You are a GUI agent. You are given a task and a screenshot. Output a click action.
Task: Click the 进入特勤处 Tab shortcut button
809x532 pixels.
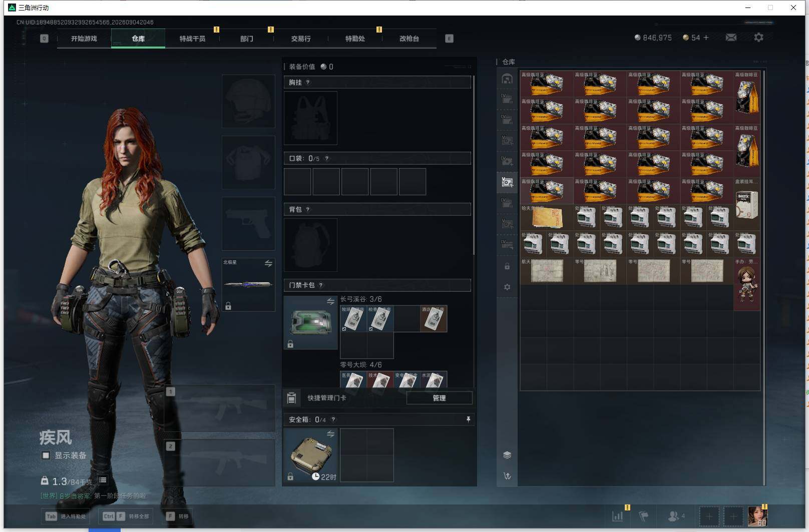66,516
